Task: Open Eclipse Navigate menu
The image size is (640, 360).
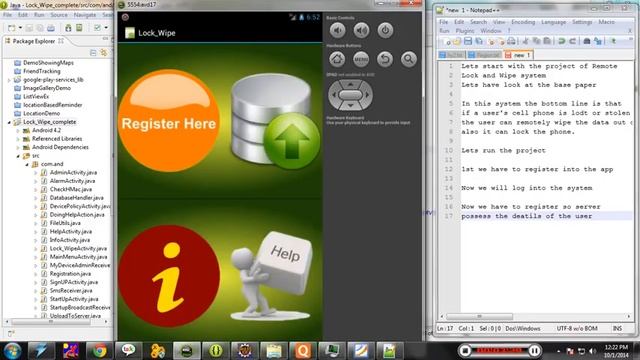Action: pos(85,15)
